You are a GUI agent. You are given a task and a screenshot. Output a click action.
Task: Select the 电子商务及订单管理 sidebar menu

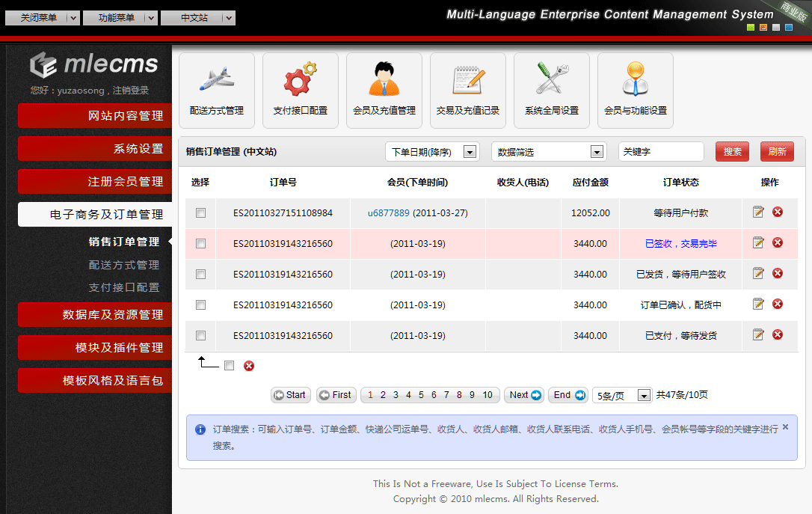(95, 215)
